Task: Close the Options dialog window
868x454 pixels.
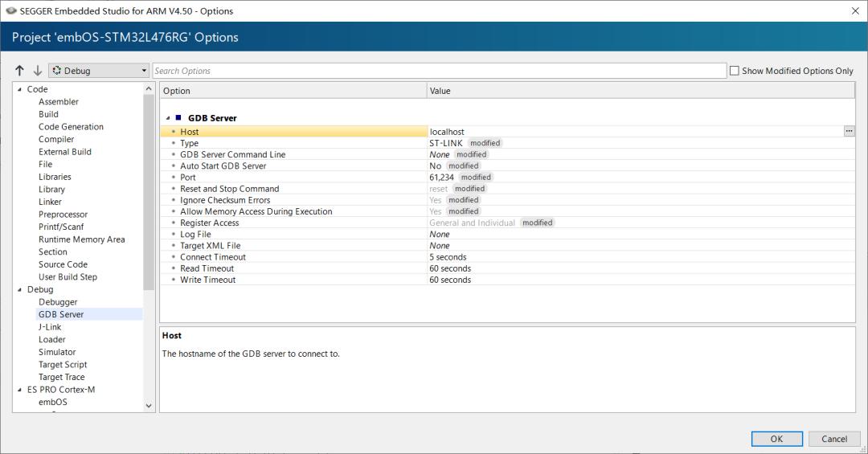Action: pos(854,10)
